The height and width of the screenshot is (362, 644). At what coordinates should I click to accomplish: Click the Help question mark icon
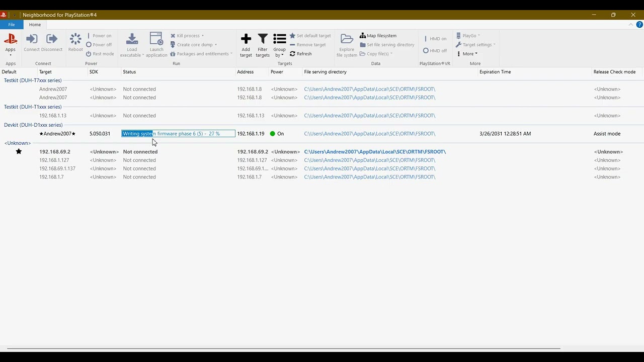pos(639,25)
